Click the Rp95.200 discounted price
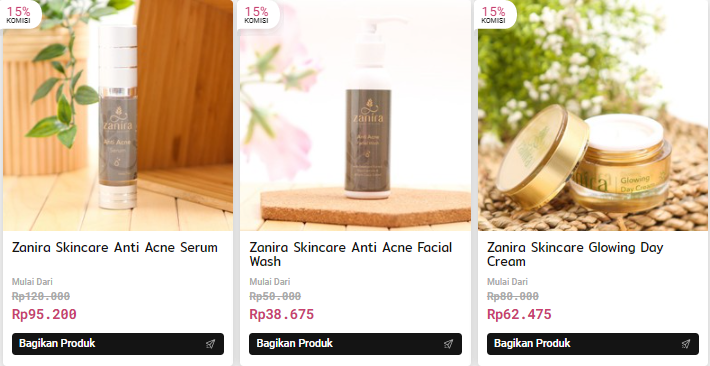The width and height of the screenshot is (710, 366). [44, 314]
